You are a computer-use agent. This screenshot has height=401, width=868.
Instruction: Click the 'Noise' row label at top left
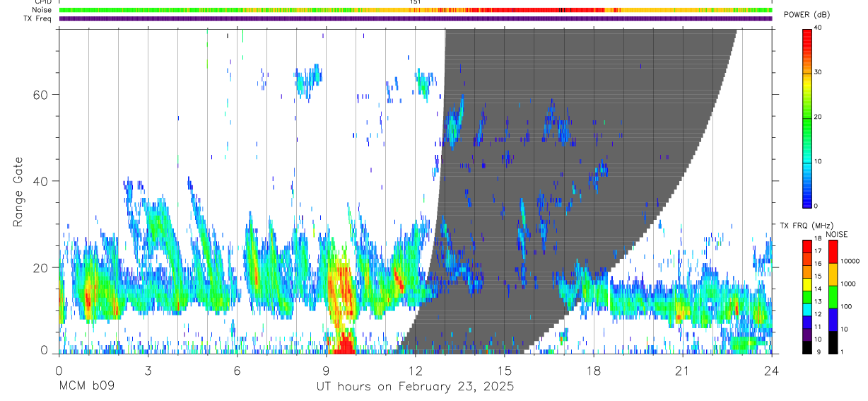click(x=42, y=11)
